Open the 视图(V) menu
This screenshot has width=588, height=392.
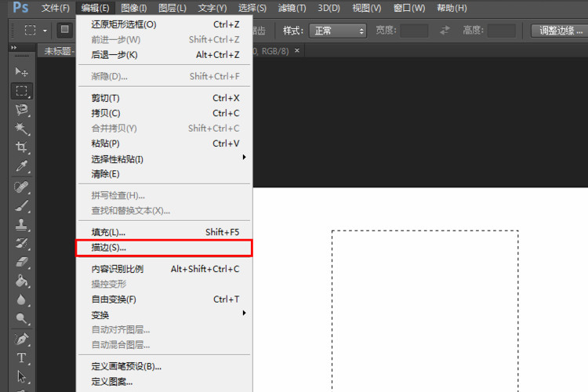pos(367,8)
